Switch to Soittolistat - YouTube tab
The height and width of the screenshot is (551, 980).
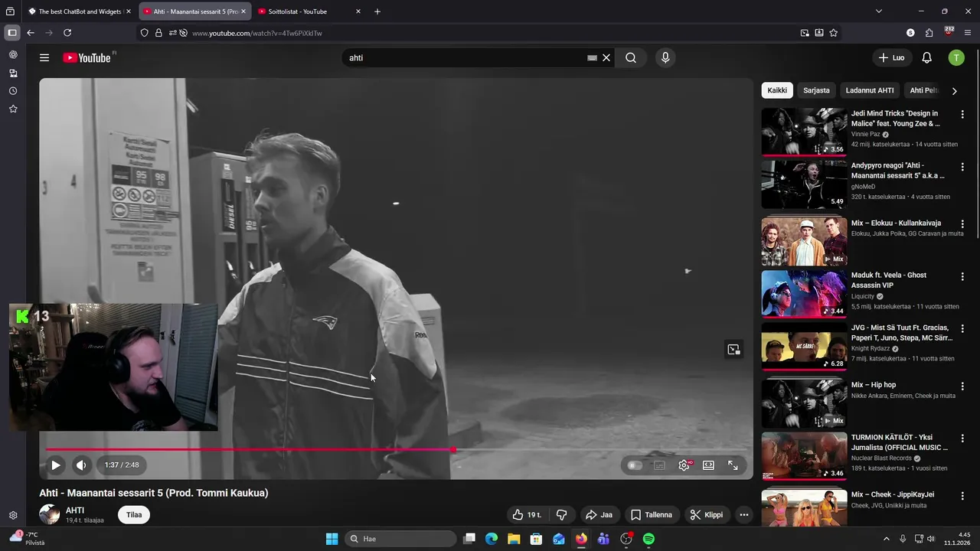pyautogui.click(x=309, y=11)
